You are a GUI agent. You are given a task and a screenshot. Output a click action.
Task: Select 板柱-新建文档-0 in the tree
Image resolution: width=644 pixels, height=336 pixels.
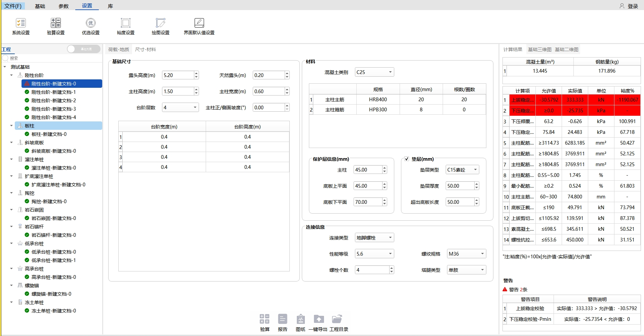[x=49, y=134]
